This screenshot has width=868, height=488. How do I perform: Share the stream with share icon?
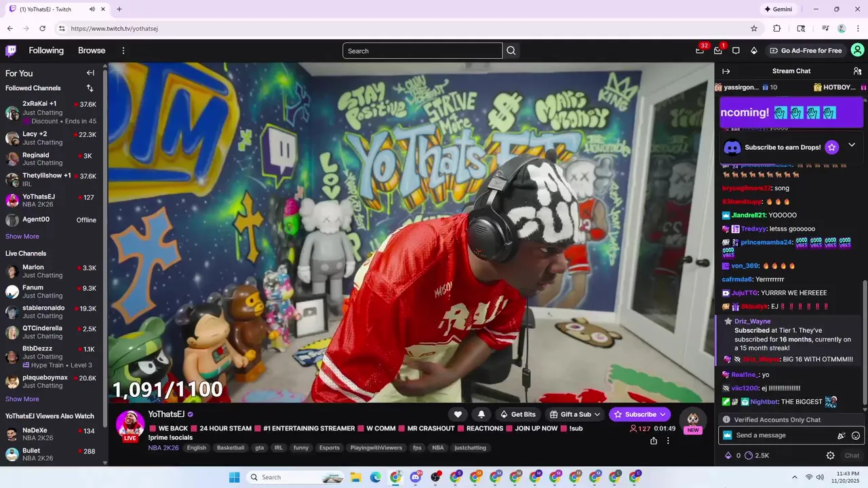pyautogui.click(x=654, y=441)
